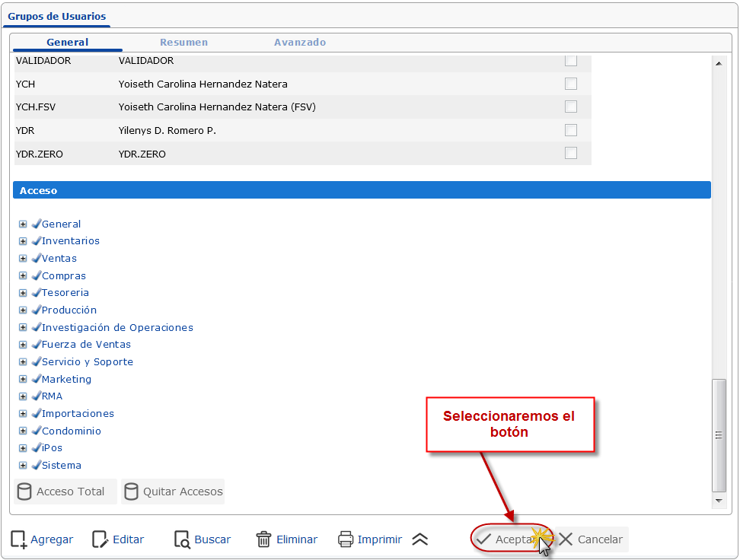Click the checkmark icon beside Condominio
Viewport: 740px width, 560px height.
coord(37,431)
